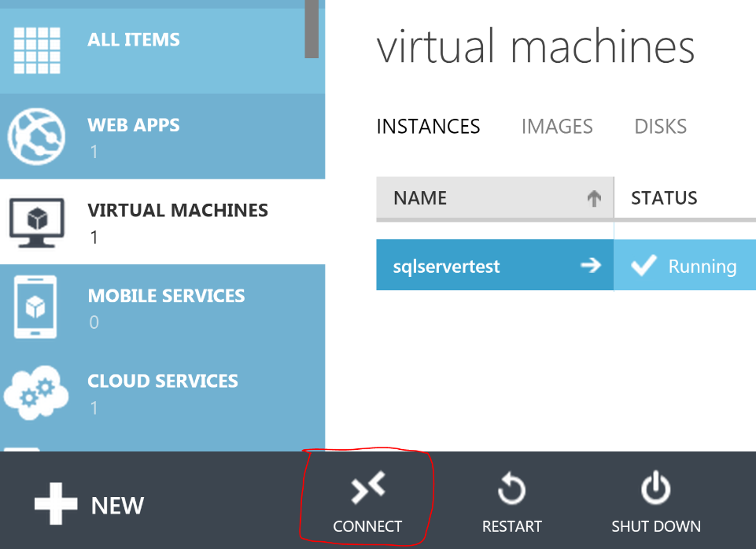Click the CONNECT label in command bar
Screen dimensions: 756x549
coord(367,526)
